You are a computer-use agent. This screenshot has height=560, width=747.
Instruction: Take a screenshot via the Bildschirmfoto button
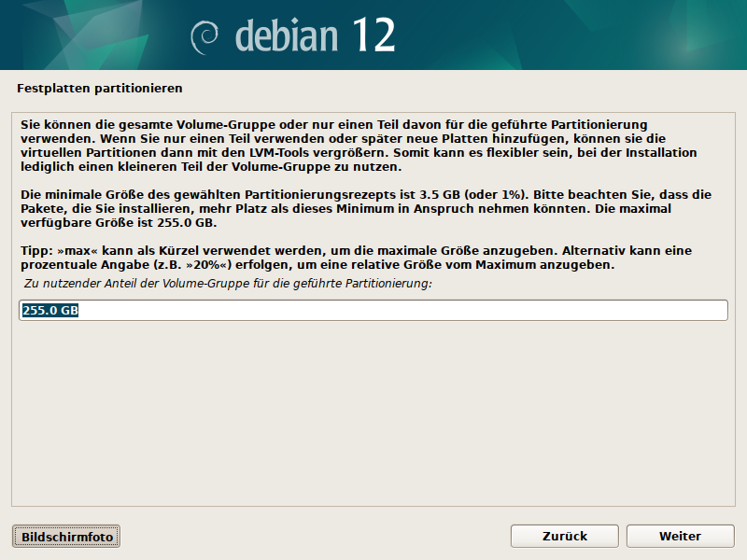tap(66, 537)
